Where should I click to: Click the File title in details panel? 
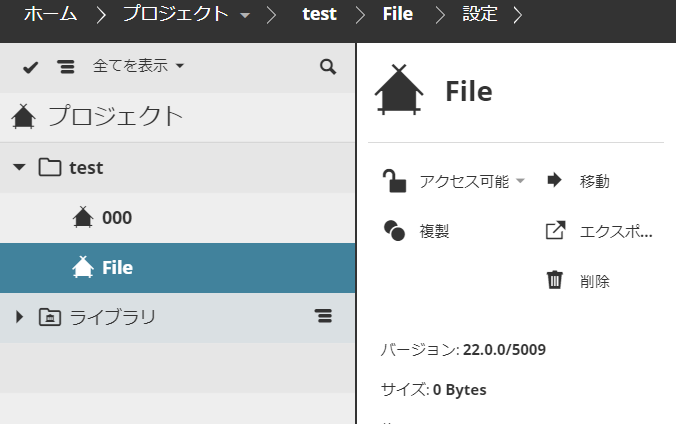tap(469, 91)
